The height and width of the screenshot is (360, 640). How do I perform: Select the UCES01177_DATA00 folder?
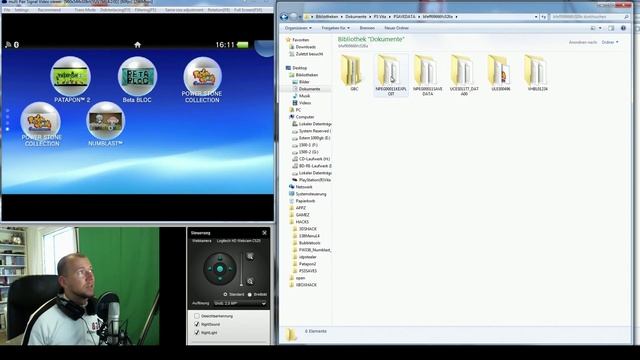[x=464, y=75]
